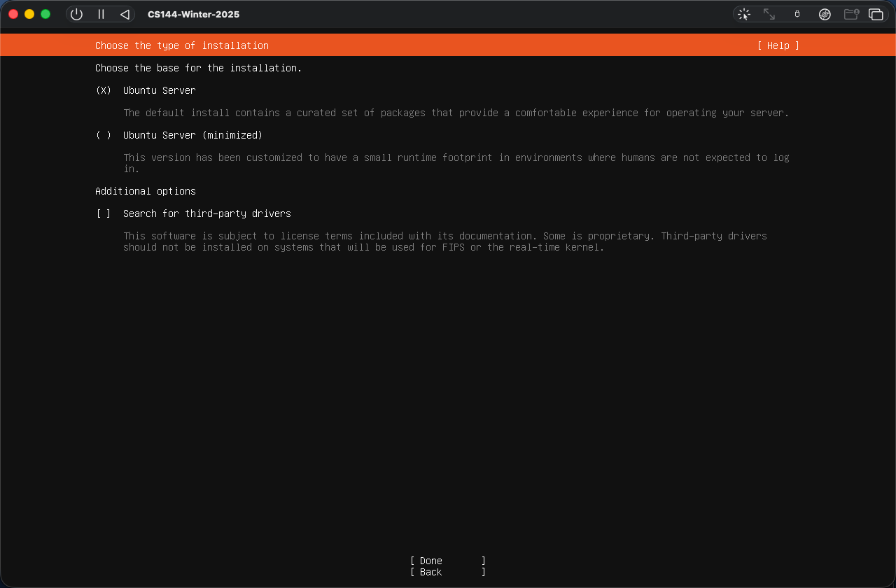Click the license text starting 'This software is subject'
Screen dimensions: 896x588
pos(445,241)
